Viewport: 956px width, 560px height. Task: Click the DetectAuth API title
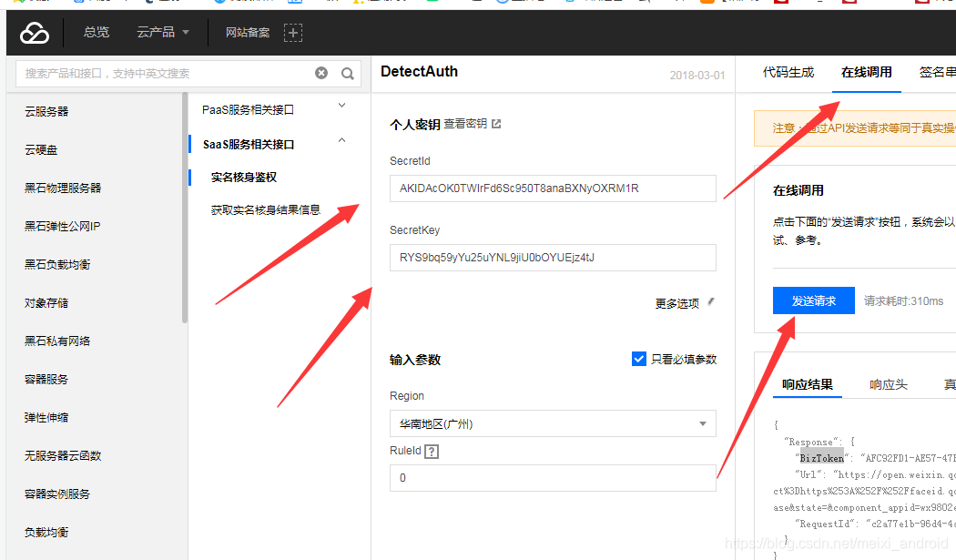420,71
